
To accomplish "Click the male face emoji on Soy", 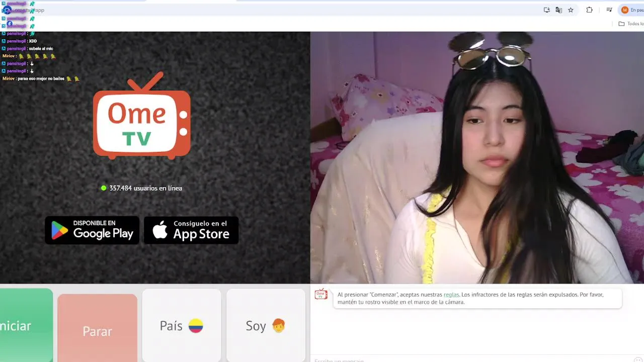I will coord(278,326).
